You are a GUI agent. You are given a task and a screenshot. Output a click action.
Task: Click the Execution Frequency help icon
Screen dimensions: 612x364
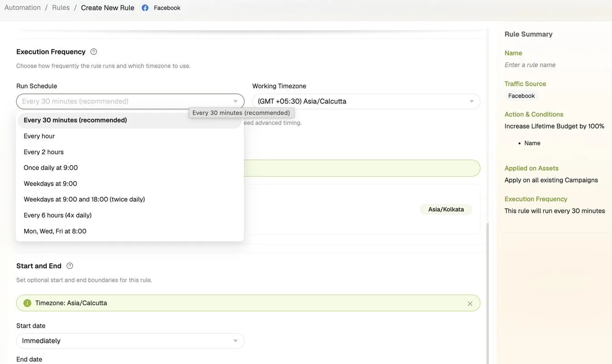coord(94,52)
